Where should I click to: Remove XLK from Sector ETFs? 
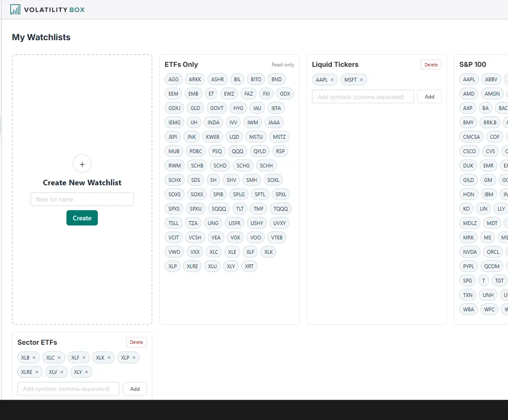click(x=108, y=358)
